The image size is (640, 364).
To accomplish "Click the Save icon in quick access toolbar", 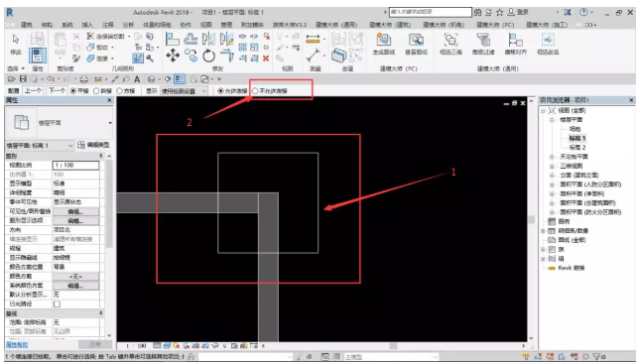I will [x=23, y=79].
